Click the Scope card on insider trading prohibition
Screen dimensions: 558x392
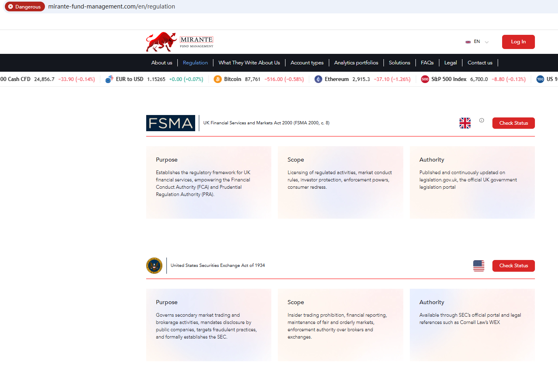tap(341, 325)
